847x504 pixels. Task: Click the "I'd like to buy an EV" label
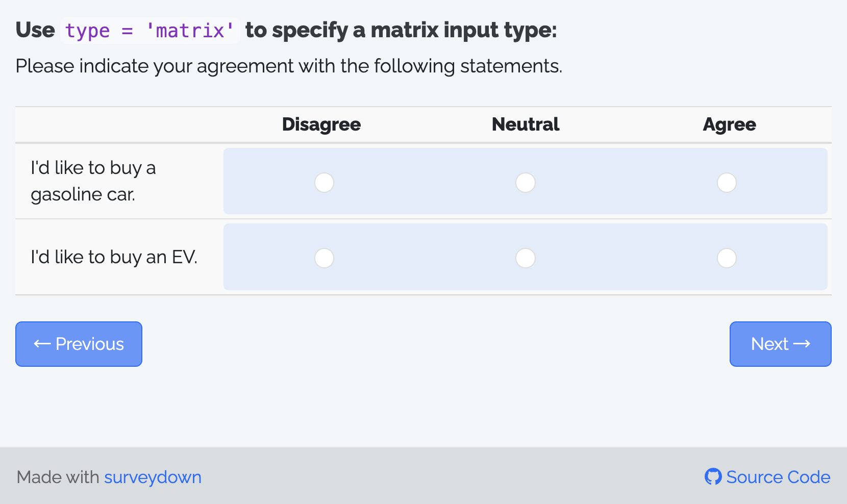point(114,257)
